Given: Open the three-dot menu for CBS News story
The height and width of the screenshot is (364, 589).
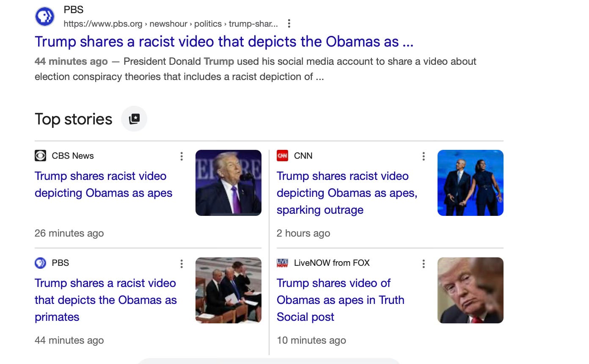Looking at the screenshot, I should (x=182, y=156).
